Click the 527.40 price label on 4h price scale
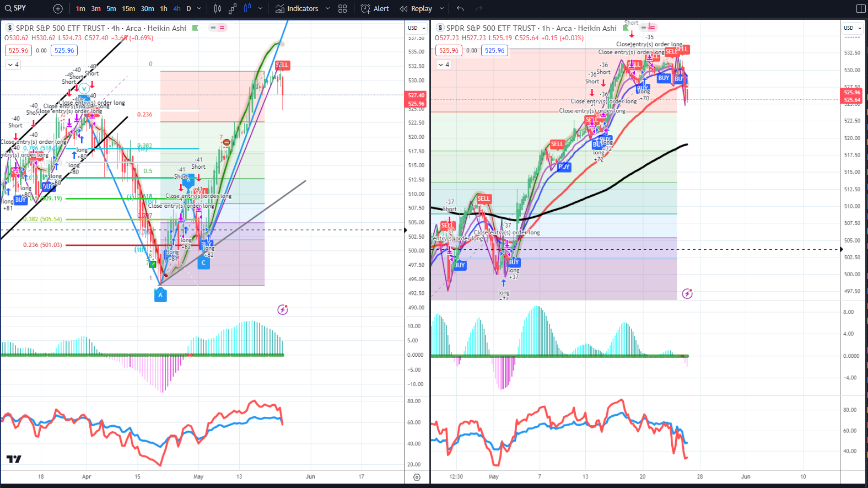This screenshot has height=488, width=868. pos(416,95)
